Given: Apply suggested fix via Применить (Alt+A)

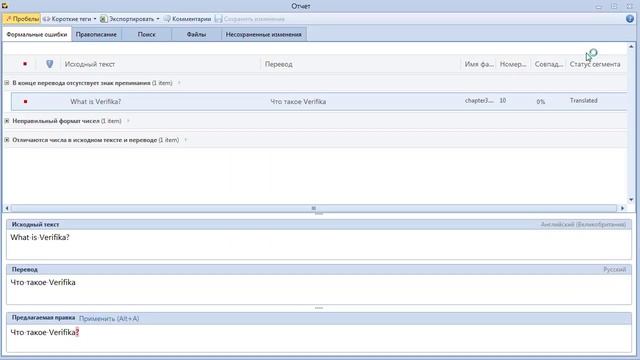Looking at the screenshot, I should tap(109, 318).
